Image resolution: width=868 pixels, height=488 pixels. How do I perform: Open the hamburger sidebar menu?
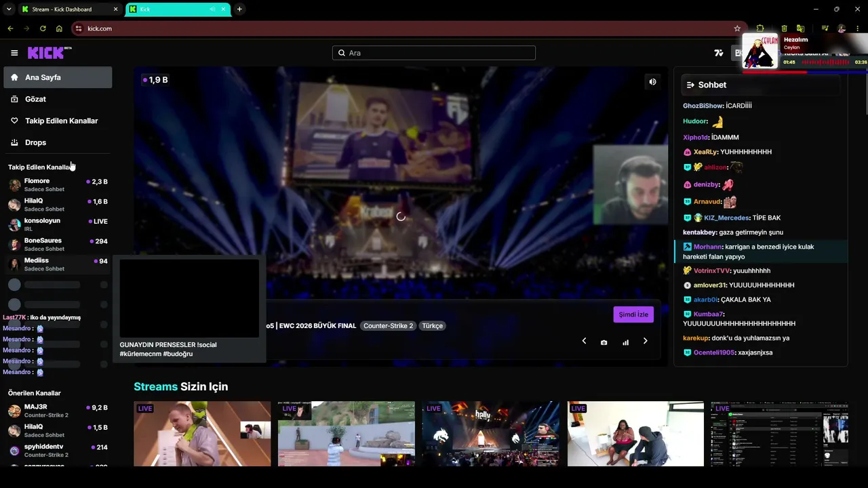(x=14, y=53)
